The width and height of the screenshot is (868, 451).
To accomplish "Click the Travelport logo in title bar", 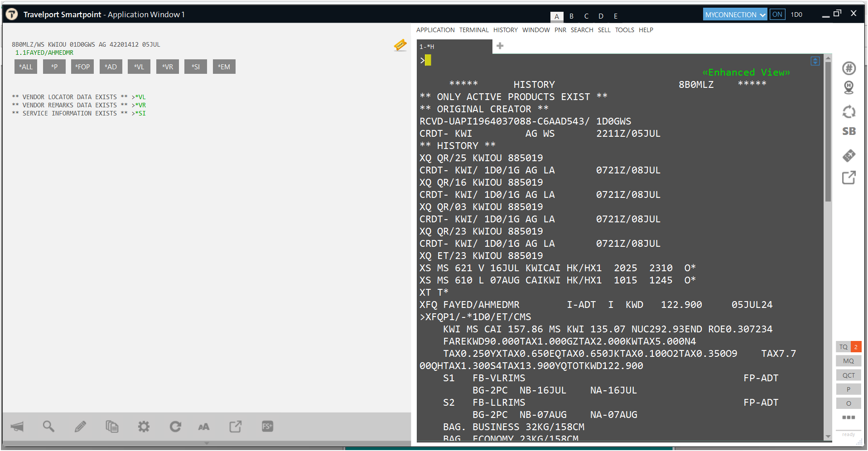I will click(x=12, y=14).
